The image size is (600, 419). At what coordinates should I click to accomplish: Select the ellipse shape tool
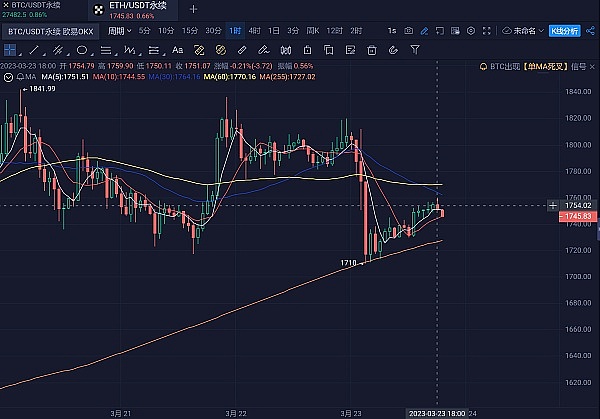[x=82, y=50]
